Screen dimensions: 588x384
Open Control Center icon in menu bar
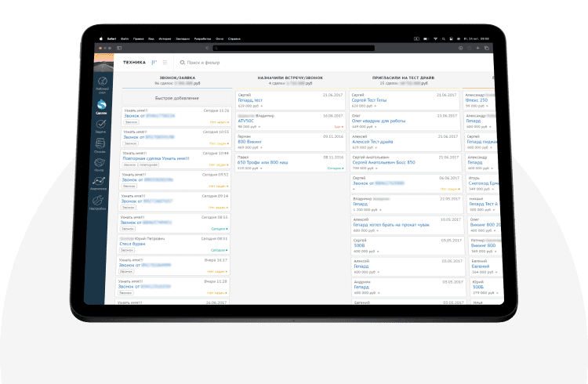tap(451, 38)
